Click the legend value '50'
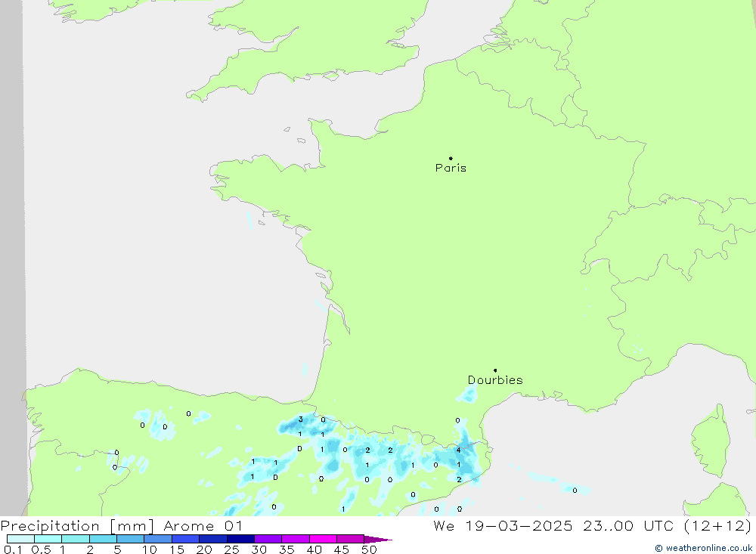 [x=370, y=549]
